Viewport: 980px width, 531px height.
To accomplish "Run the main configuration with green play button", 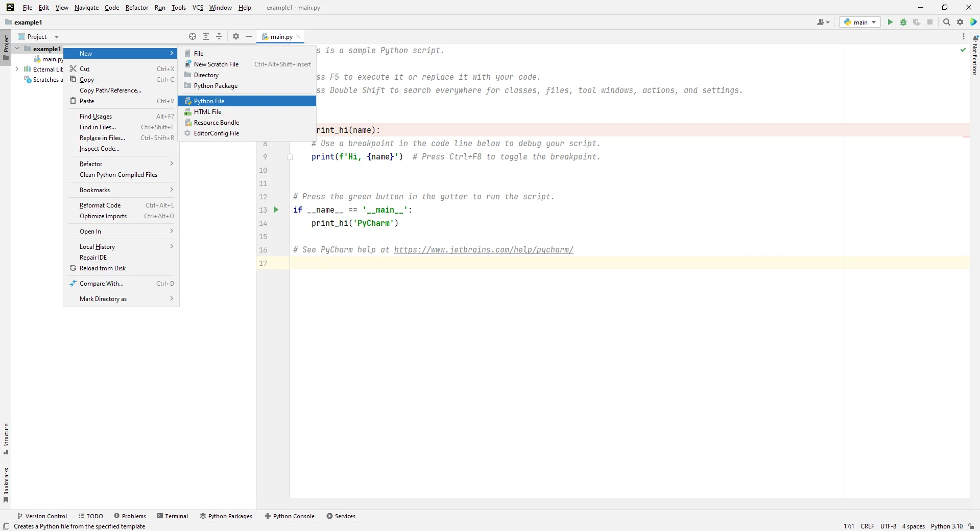I will click(890, 22).
